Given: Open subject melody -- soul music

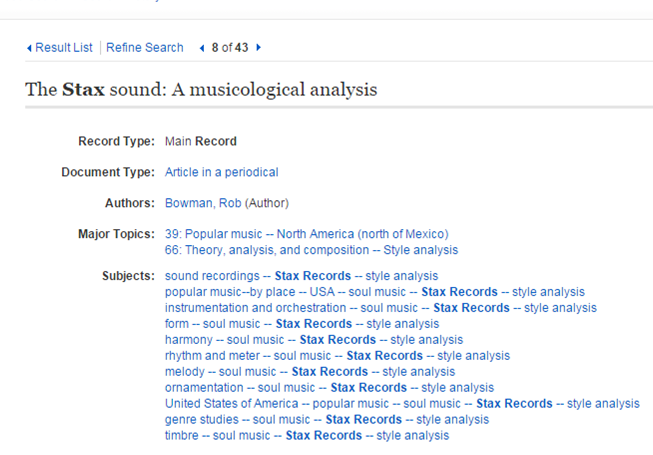Looking at the screenshot, I should click(x=310, y=371).
